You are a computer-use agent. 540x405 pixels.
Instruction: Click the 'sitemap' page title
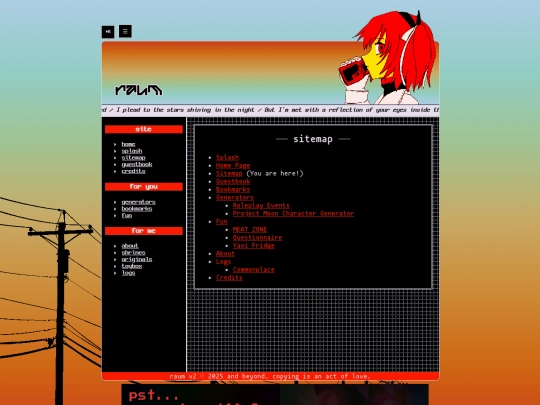tap(313, 139)
